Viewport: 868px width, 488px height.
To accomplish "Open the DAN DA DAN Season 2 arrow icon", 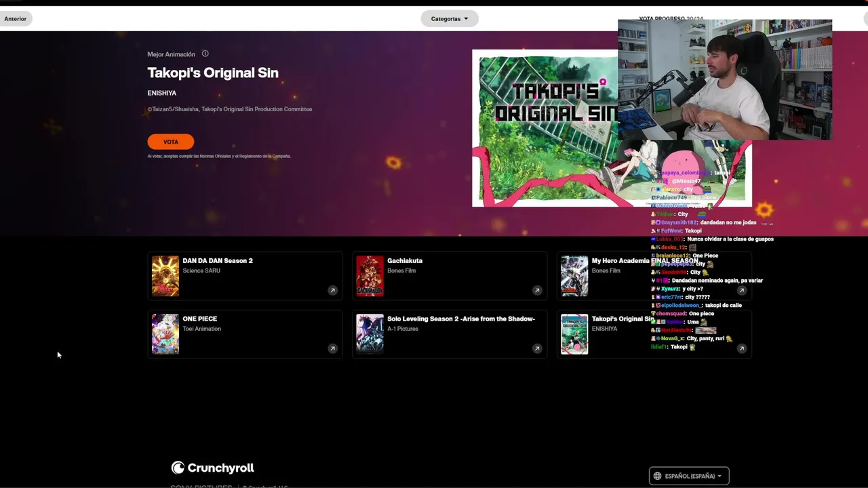I will tap(332, 290).
